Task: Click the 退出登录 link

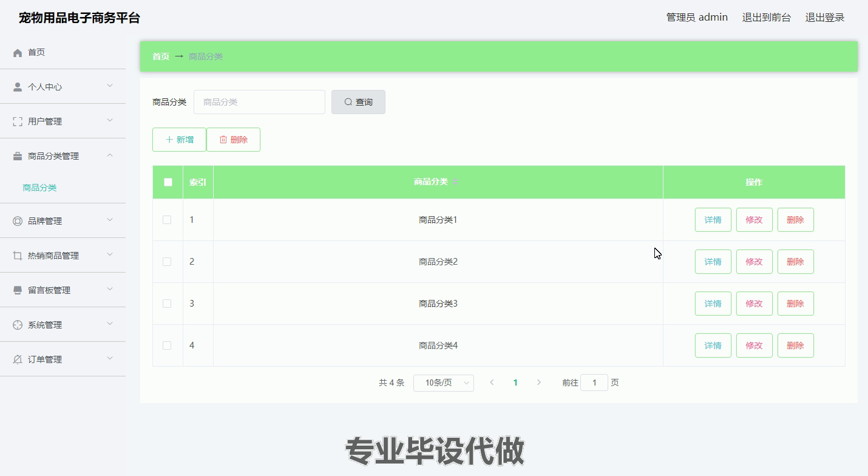Action: tap(825, 18)
